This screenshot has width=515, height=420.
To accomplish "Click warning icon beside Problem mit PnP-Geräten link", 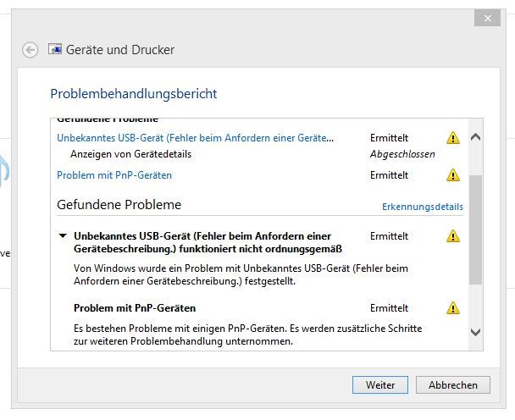I will tap(453, 175).
